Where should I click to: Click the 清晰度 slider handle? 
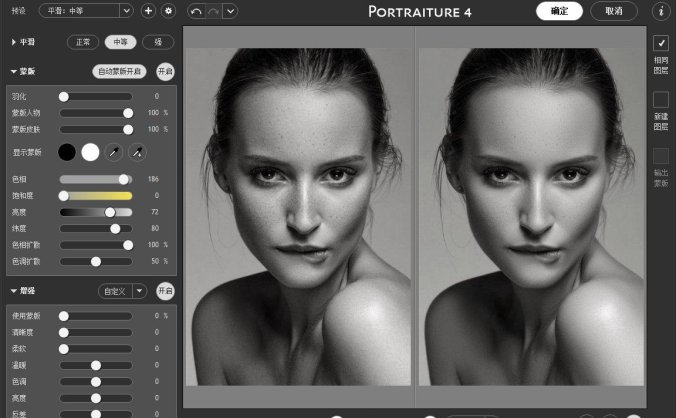point(64,333)
